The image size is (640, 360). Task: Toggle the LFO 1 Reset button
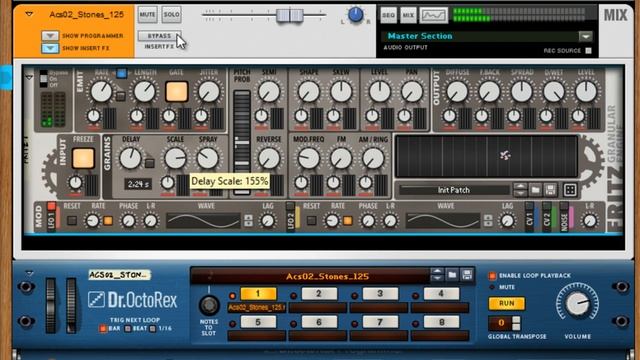coord(72,221)
